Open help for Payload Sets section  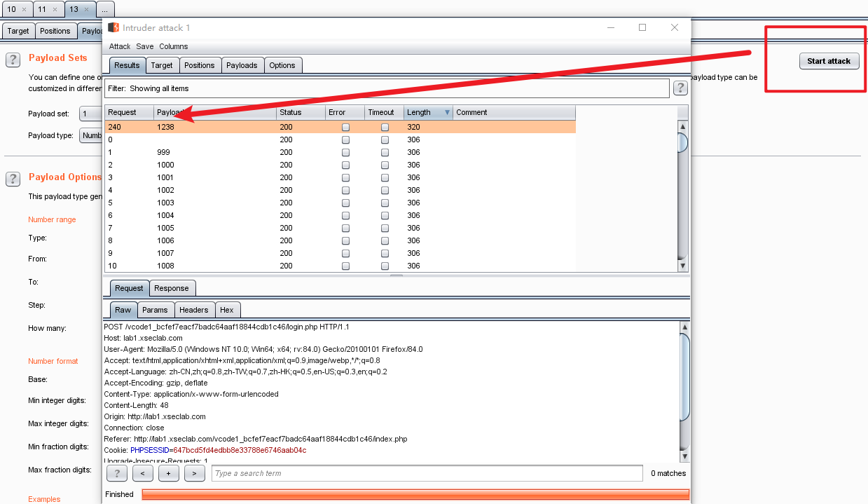click(x=13, y=60)
